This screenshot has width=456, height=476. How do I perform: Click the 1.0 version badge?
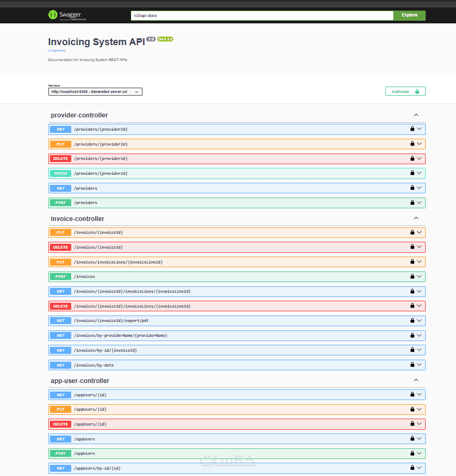point(151,39)
